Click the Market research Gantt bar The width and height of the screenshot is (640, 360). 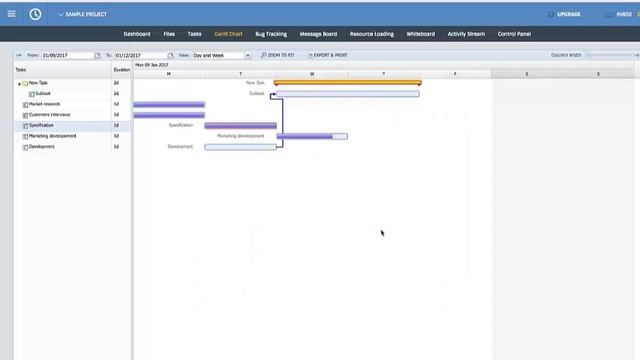pyautogui.click(x=169, y=104)
